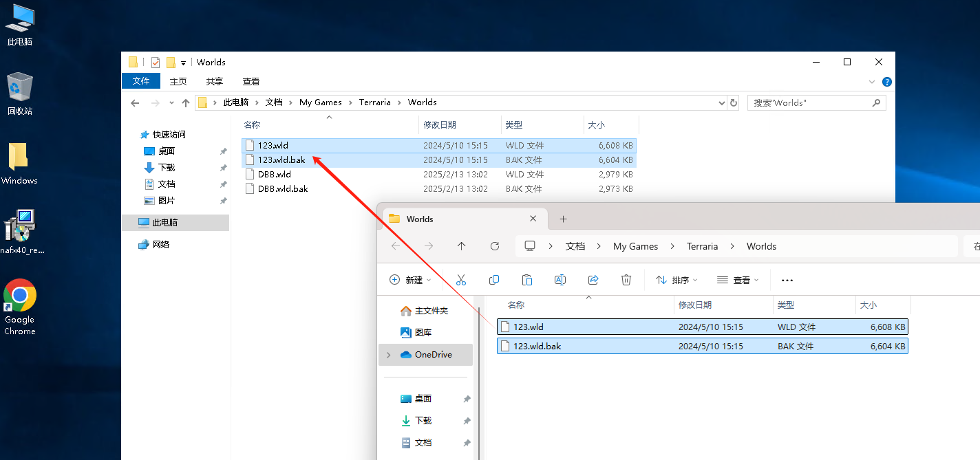
Task: Open the 共享 ribbon tab
Action: click(215, 81)
